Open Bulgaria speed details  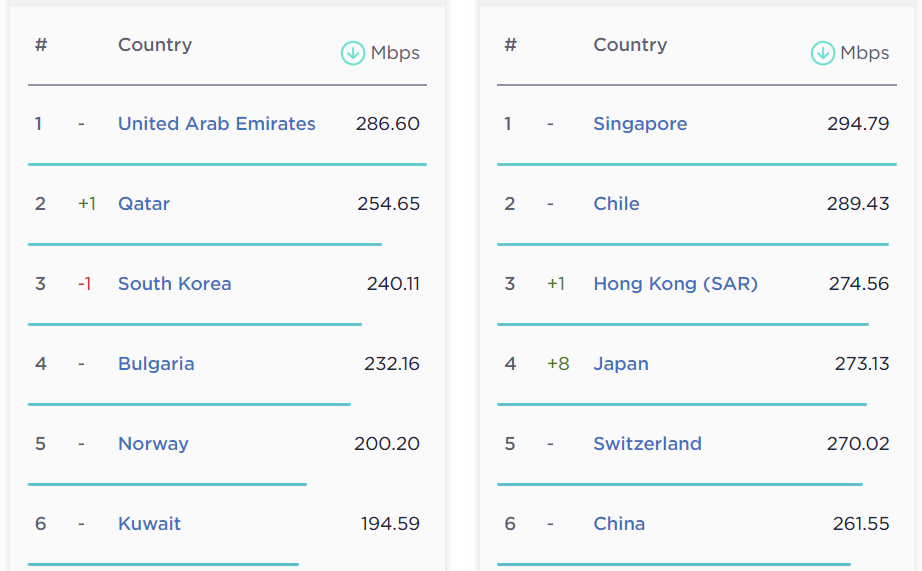pos(156,364)
